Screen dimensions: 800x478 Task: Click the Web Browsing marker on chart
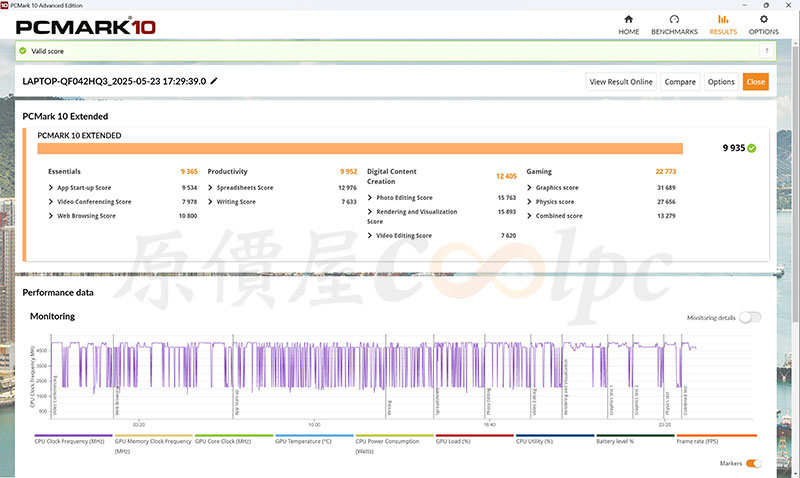[x=117, y=402]
